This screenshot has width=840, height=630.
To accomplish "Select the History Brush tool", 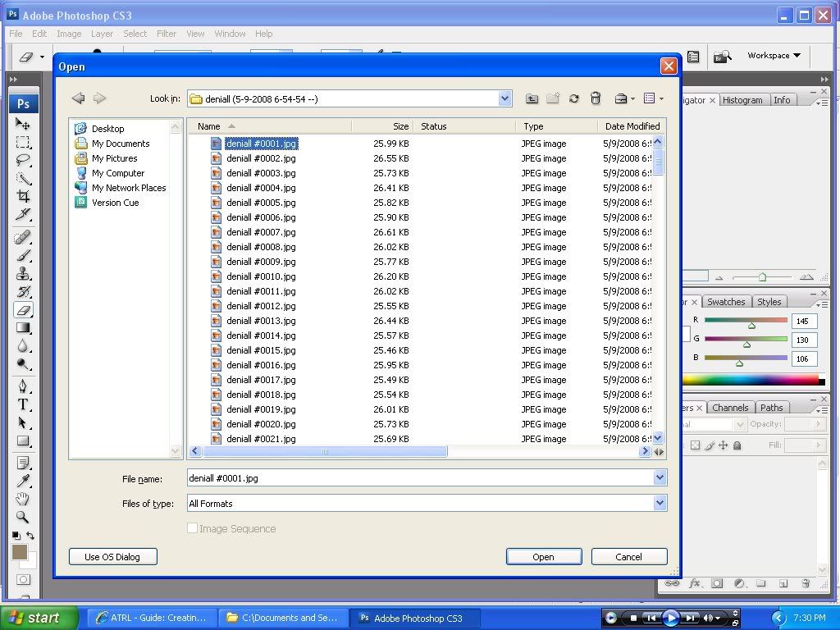I will (x=22, y=292).
